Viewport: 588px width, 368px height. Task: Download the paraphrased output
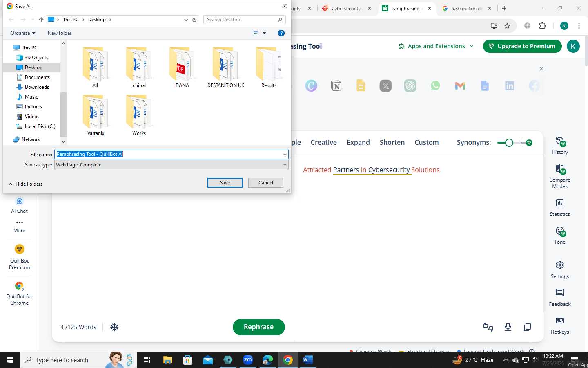coord(508,327)
